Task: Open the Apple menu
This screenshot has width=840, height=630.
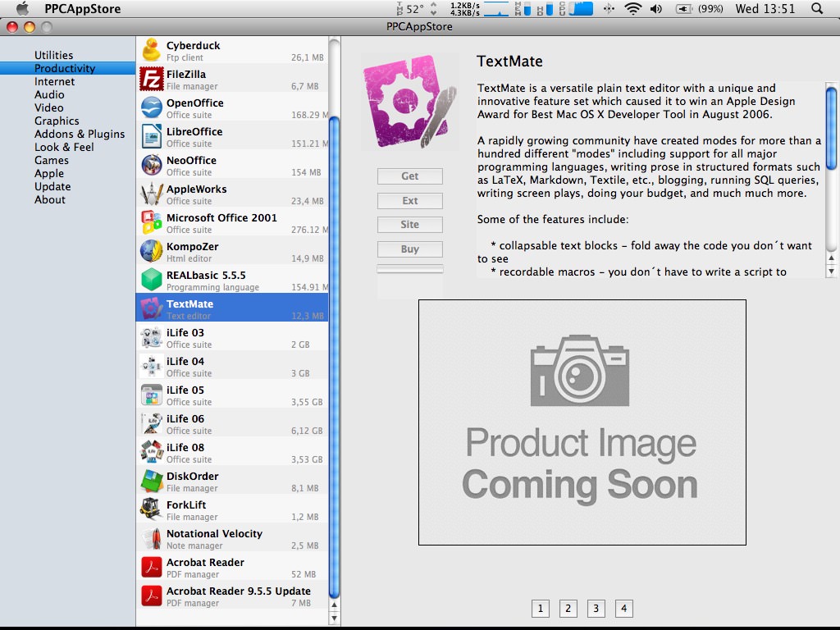Action: click(22, 8)
